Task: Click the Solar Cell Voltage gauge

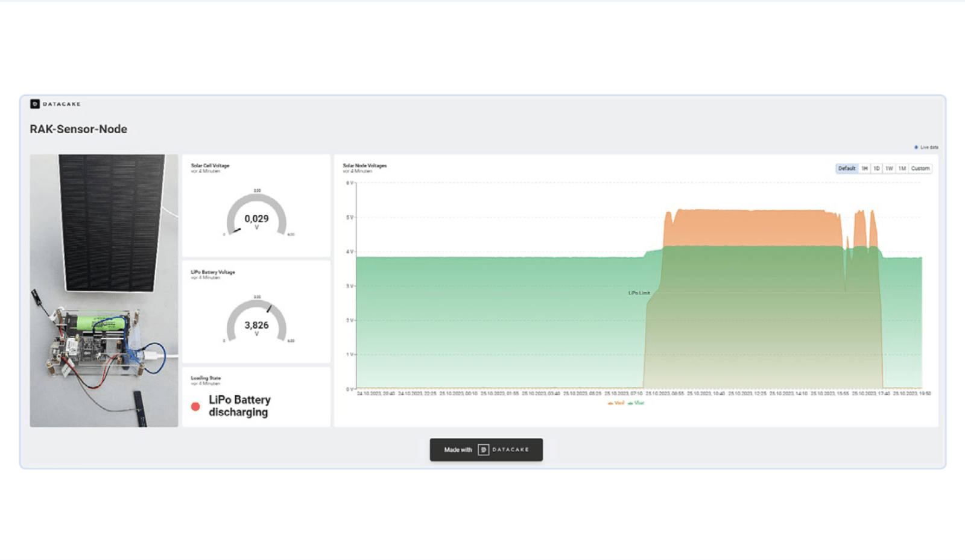Action: tap(256, 216)
